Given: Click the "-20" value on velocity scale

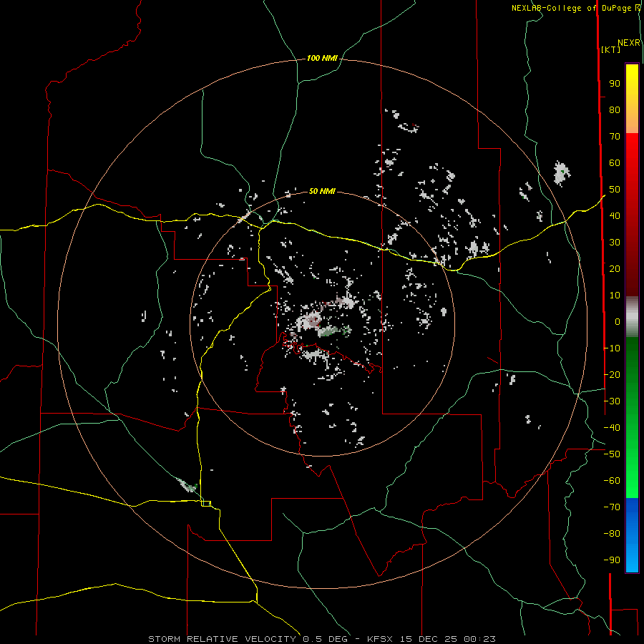Looking at the screenshot, I should [x=612, y=374].
